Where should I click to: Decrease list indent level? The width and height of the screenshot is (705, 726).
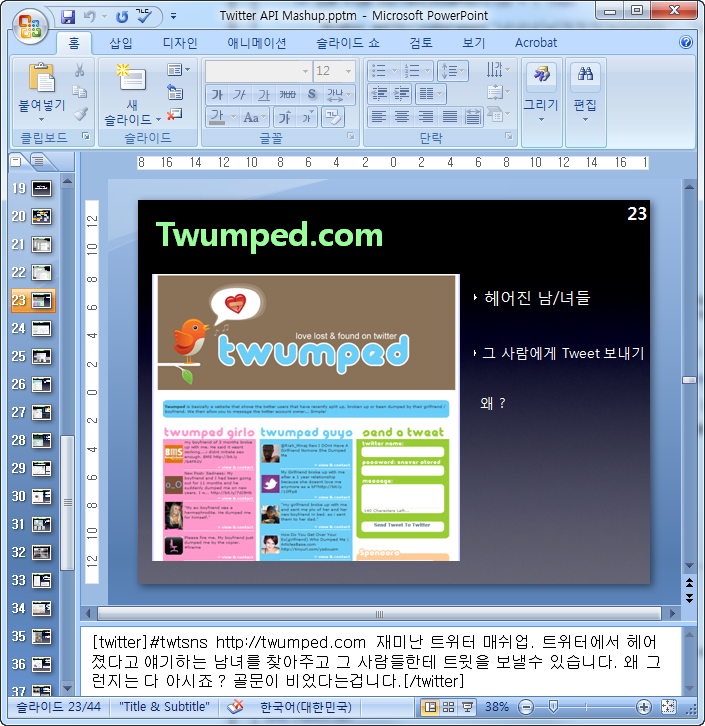[379, 94]
